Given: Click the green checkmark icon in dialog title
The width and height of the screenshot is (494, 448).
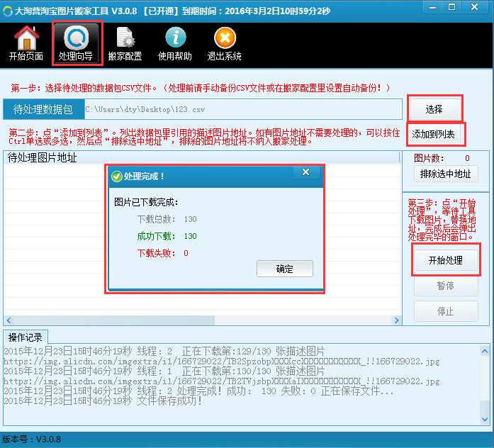Looking at the screenshot, I should tap(117, 177).
